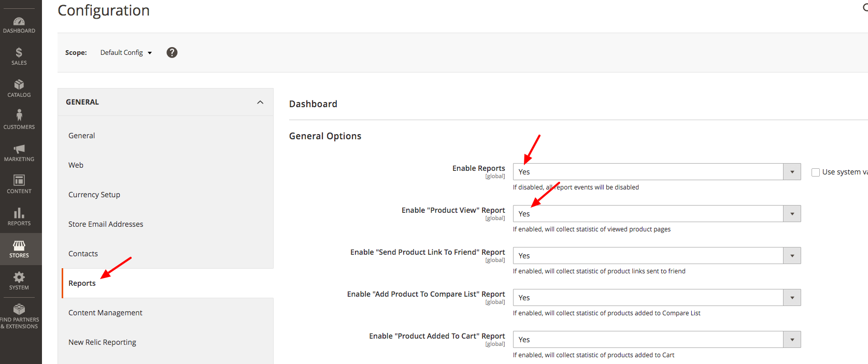This screenshot has height=364, width=868.
Task: Open the General configuration tab
Action: [82, 136]
